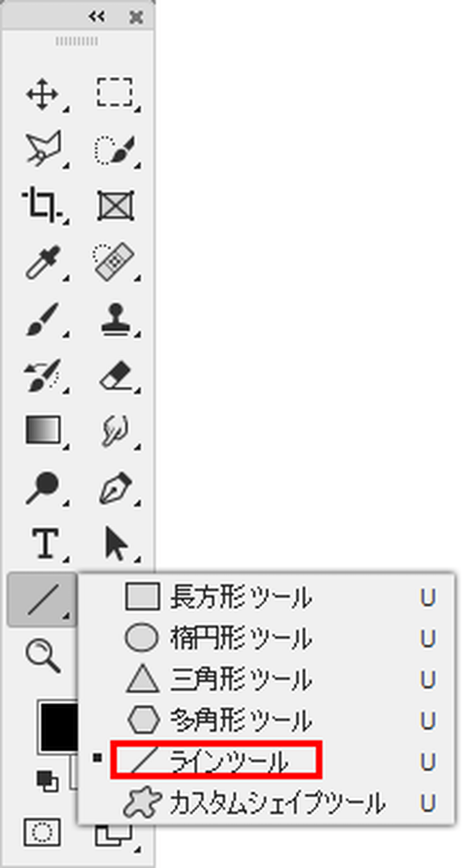Pick 三角形ツール from the shape menu
This screenshot has height=868, width=476.
coord(241,679)
